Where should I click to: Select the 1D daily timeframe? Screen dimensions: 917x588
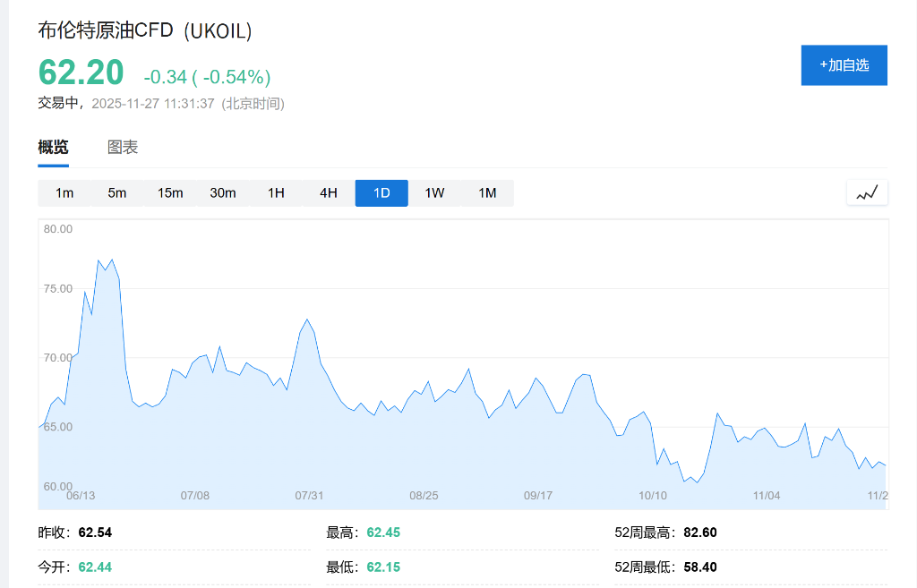coord(381,193)
